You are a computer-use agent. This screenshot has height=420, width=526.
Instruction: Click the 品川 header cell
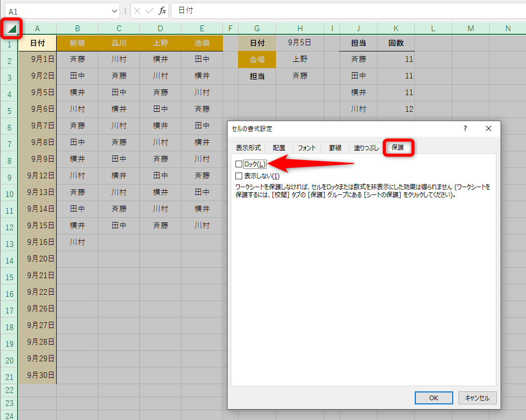coord(119,43)
